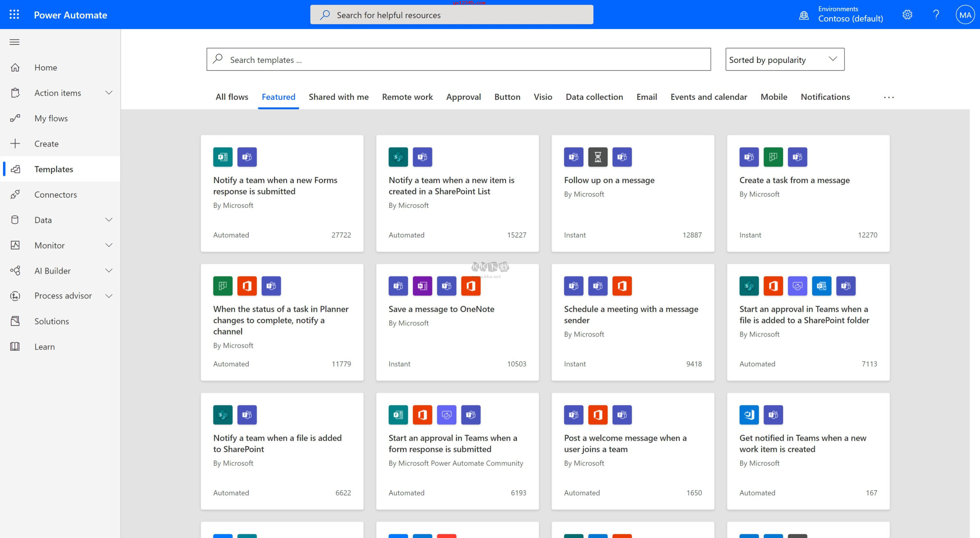Open the Sorted by popularity dropdown
The width and height of the screenshot is (980, 538).
tap(784, 59)
